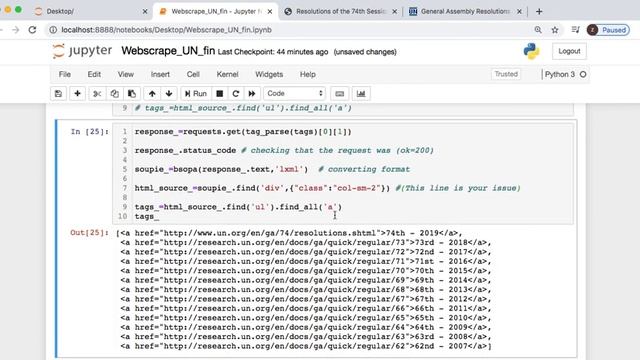Screen dimensions: 640x360
Task: Move selected cell up arrow
Action: pos(152,93)
